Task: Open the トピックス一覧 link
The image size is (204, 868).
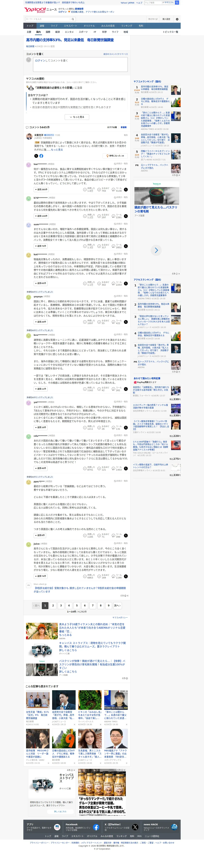Action: click(170, 32)
